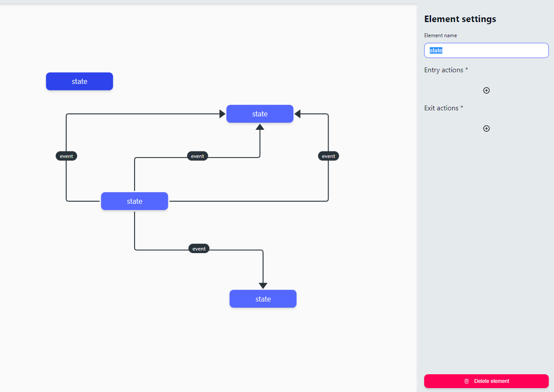Select the state node with three incoming arrows
The height and width of the screenshot is (392, 554).
tap(260, 114)
